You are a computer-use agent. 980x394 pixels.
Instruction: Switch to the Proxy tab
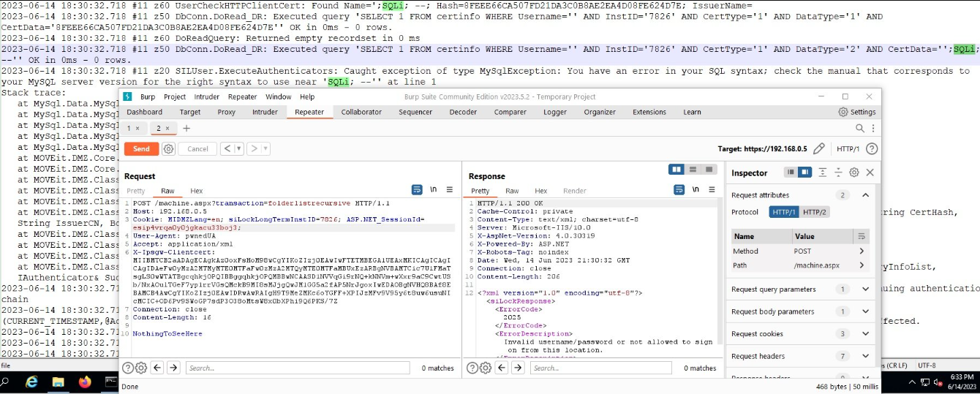point(227,112)
